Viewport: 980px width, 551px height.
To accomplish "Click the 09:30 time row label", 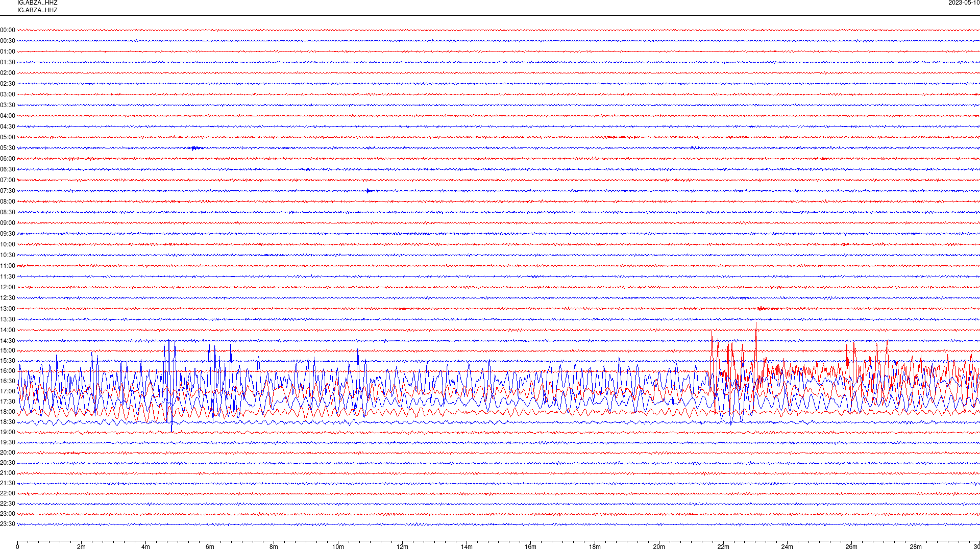I will 8,234.
